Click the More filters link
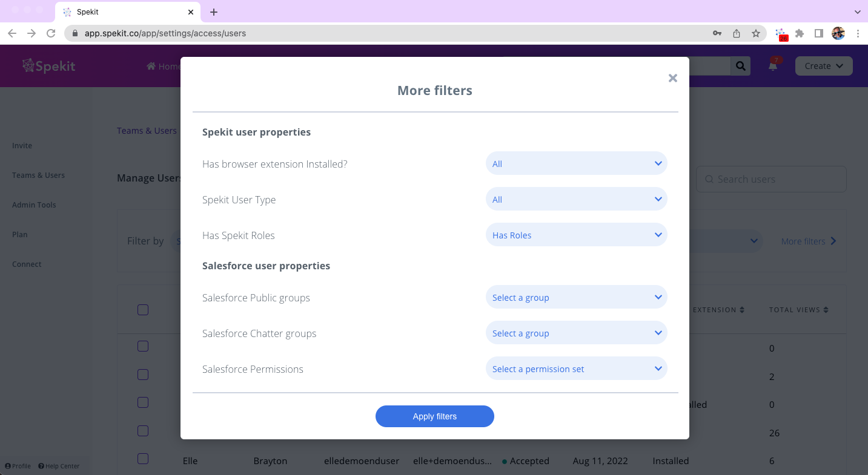Image resolution: width=868 pixels, height=475 pixels. pyautogui.click(x=809, y=241)
